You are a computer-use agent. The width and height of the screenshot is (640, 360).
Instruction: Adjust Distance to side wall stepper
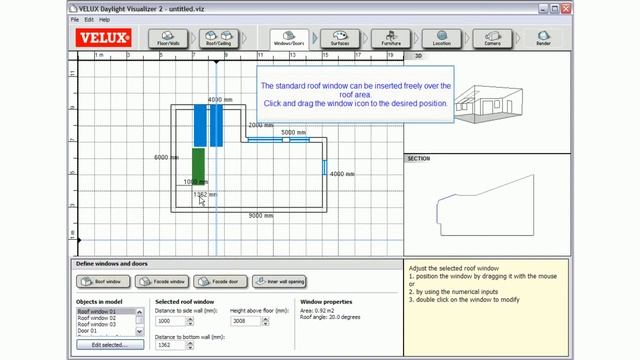pos(190,321)
